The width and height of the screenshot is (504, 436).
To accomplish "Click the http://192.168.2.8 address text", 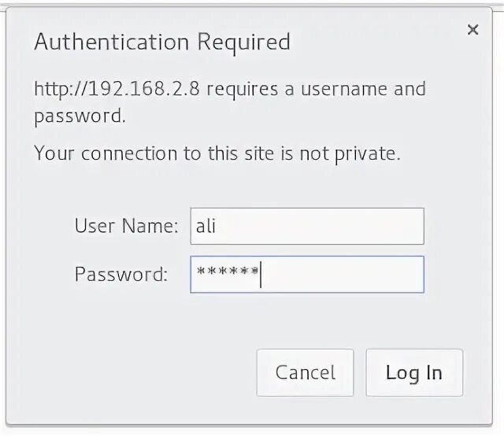I will [119, 88].
